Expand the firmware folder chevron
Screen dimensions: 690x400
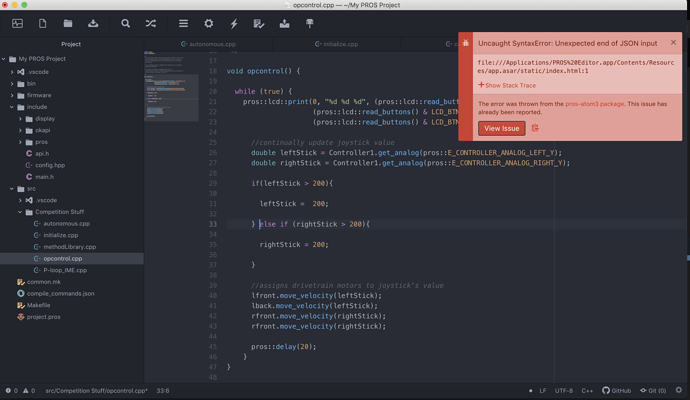click(12, 95)
